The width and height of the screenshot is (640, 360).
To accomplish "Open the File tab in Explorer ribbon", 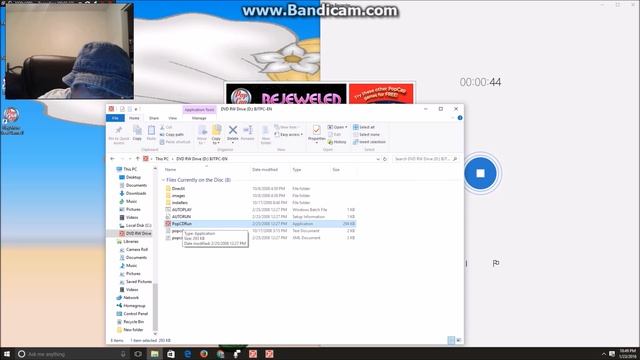I will click(x=116, y=118).
